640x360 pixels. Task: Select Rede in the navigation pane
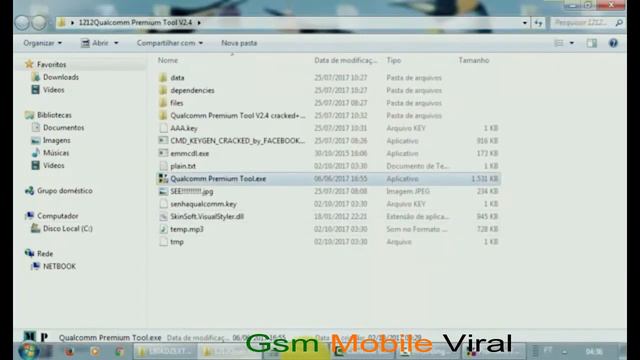[45, 254]
